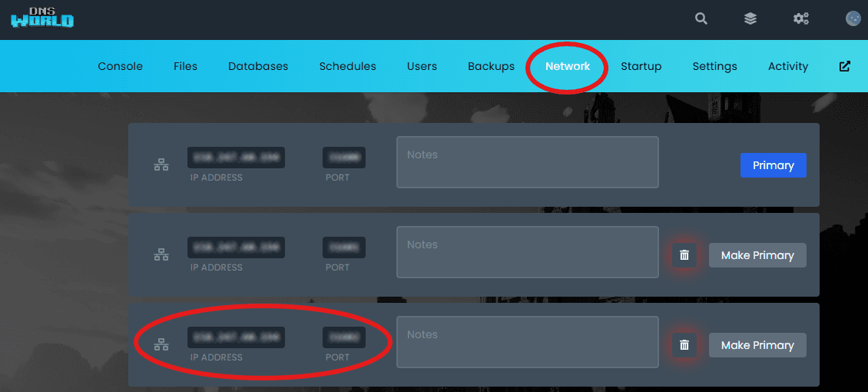Open the Databases tab
Screen dimensions: 868x392
point(258,66)
